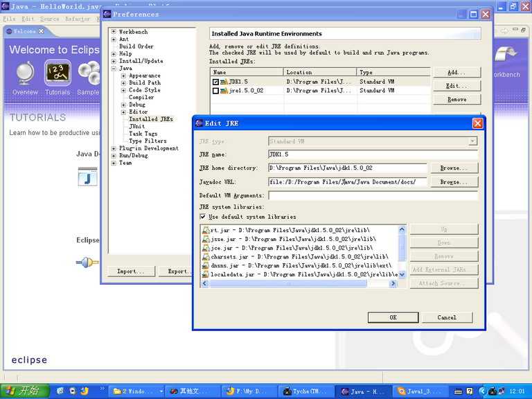Open the 2 Windows folder taskbar group
Screen dimensions: 532x399
(x=137, y=391)
